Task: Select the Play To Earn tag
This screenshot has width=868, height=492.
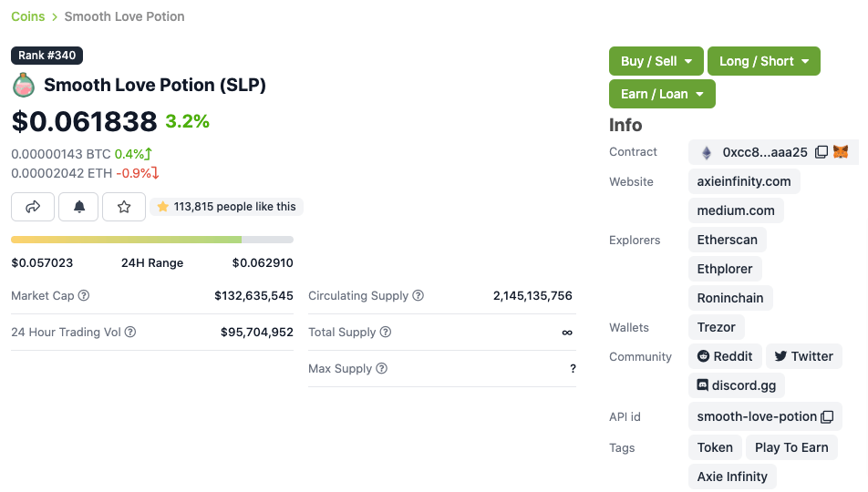Action: [x=791, y=447]
